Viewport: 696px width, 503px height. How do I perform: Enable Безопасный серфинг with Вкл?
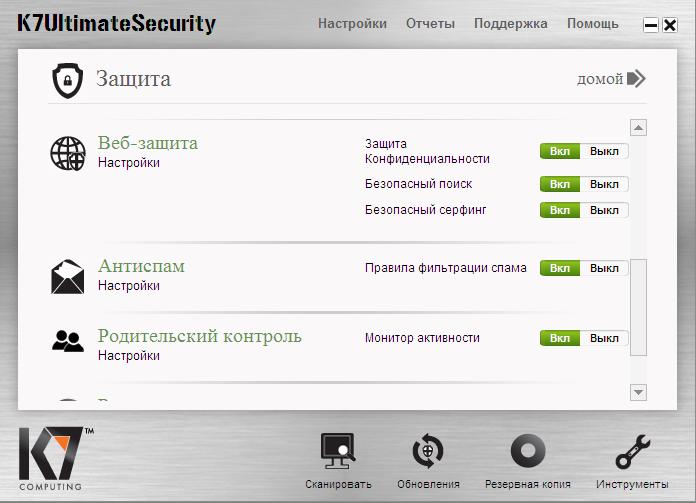[560, 210]
